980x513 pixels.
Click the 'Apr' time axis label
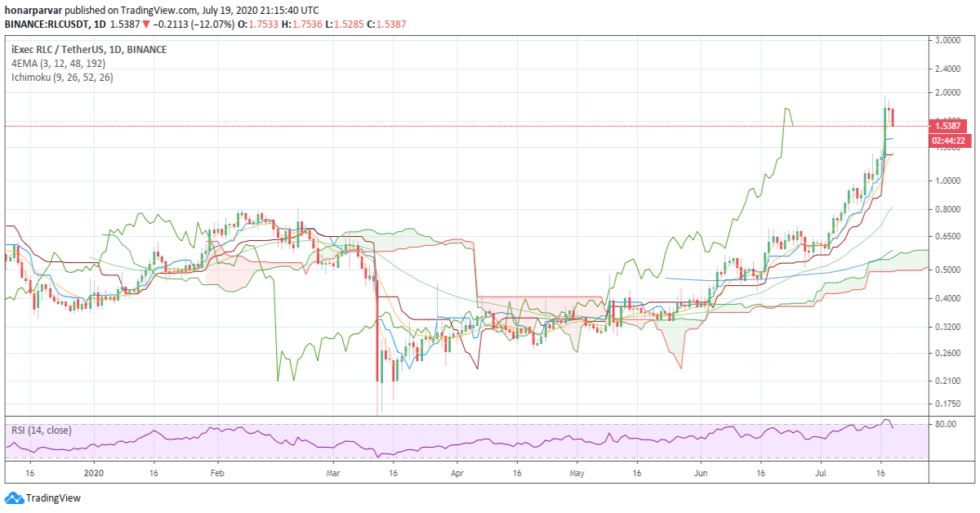(457, 472)
